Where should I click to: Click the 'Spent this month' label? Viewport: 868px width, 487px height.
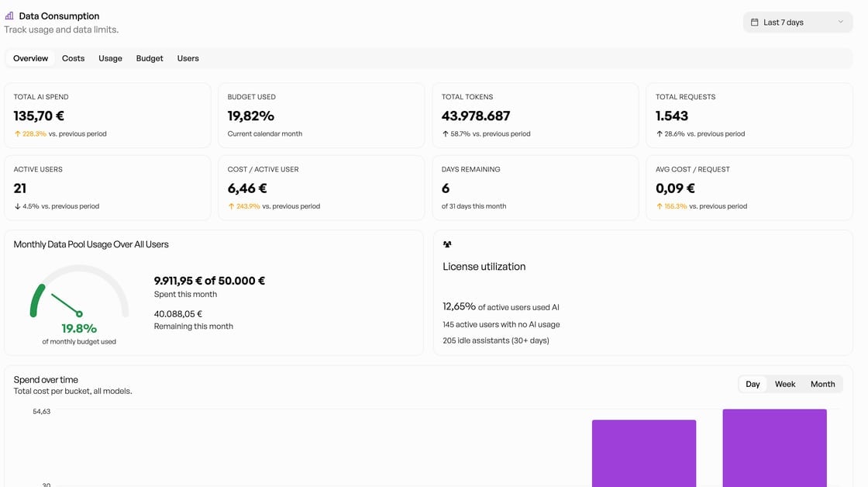tap(185, 294)
